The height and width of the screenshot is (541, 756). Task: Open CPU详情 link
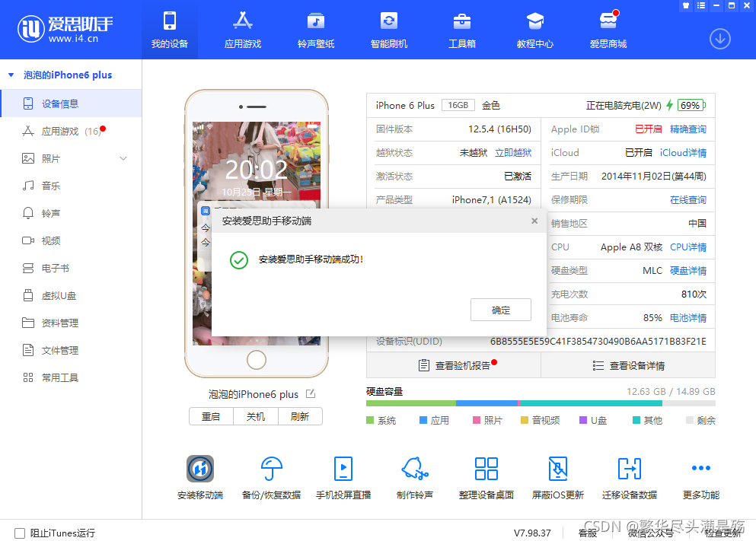pos(688,247)
